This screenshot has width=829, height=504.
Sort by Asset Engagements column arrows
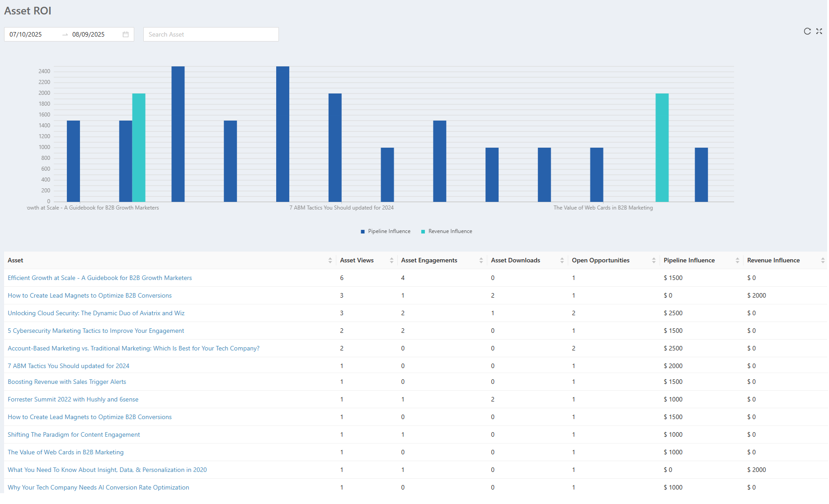(x=481, y=261)
